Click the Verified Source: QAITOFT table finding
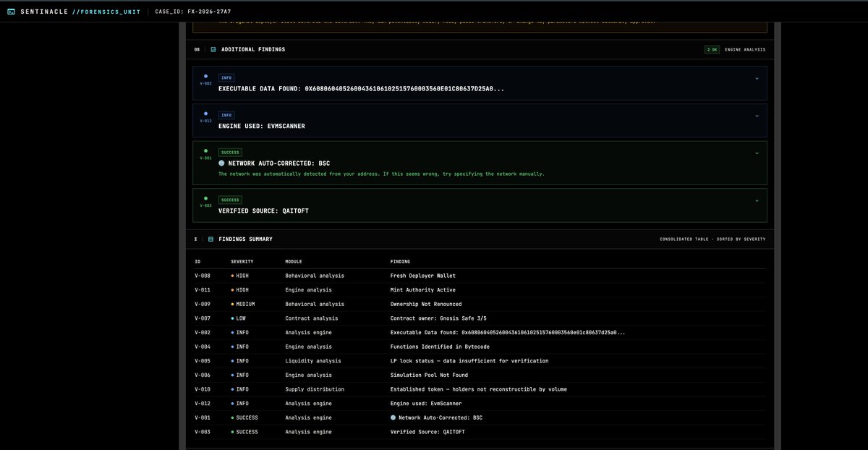The height and width of the screenshot is (450, 868). pos(427,432)
